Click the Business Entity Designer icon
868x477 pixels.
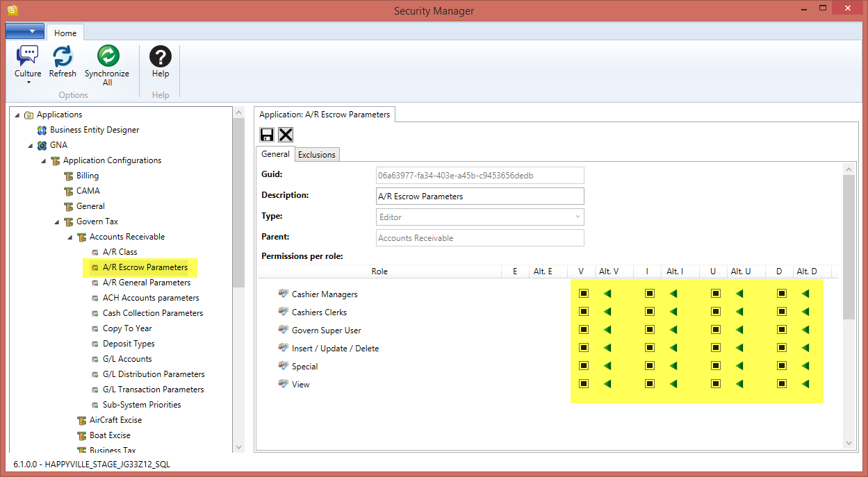pyautogui.click(x=42, y=130)
